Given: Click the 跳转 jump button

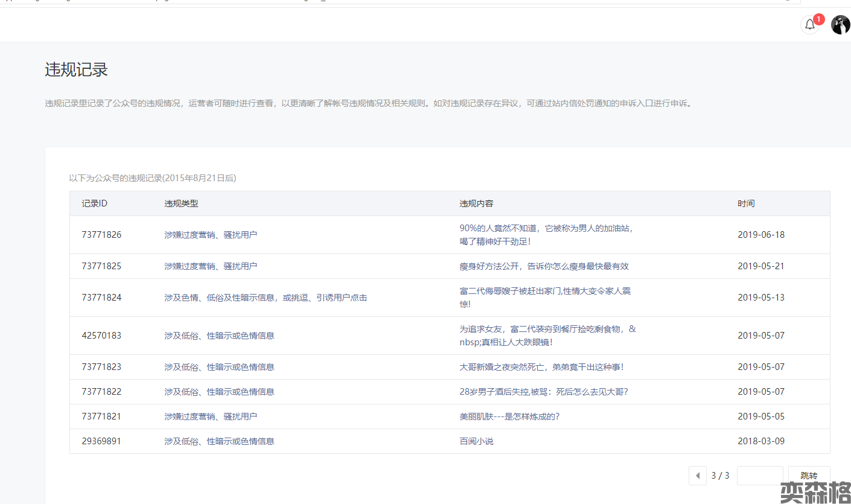Looking at the screenshot, I should (x=809, y=476).
